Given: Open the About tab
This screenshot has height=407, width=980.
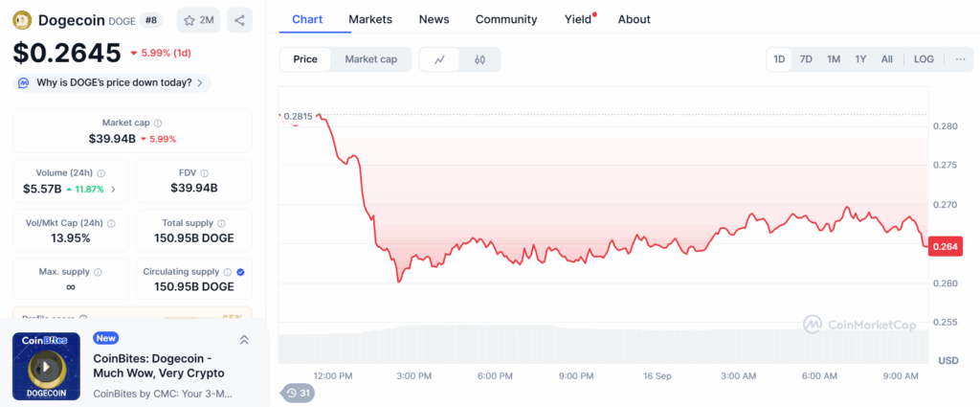Looking at the screenshot, I should 635,19.
